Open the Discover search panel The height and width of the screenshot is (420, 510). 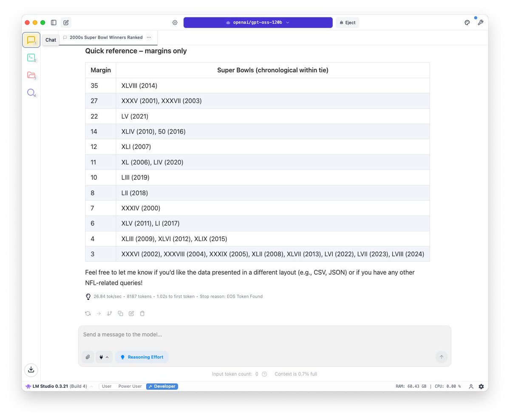tap(31, 92)
